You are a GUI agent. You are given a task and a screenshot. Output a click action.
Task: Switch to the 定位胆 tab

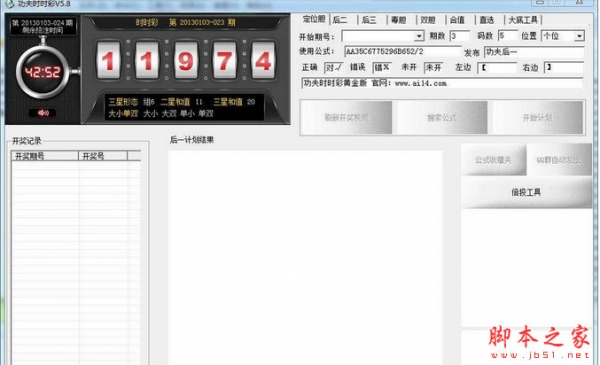click(x=314, y=19)
